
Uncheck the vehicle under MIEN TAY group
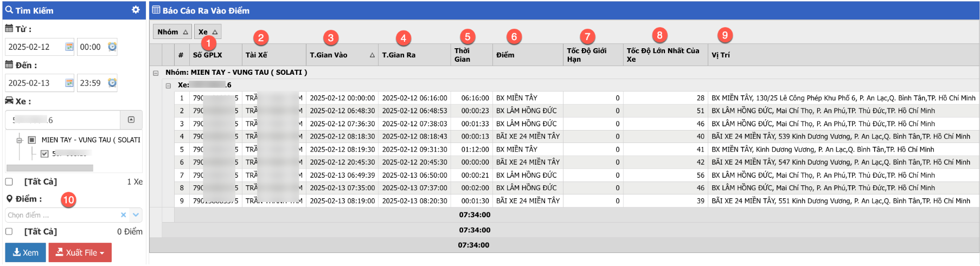tap(44, 153)
